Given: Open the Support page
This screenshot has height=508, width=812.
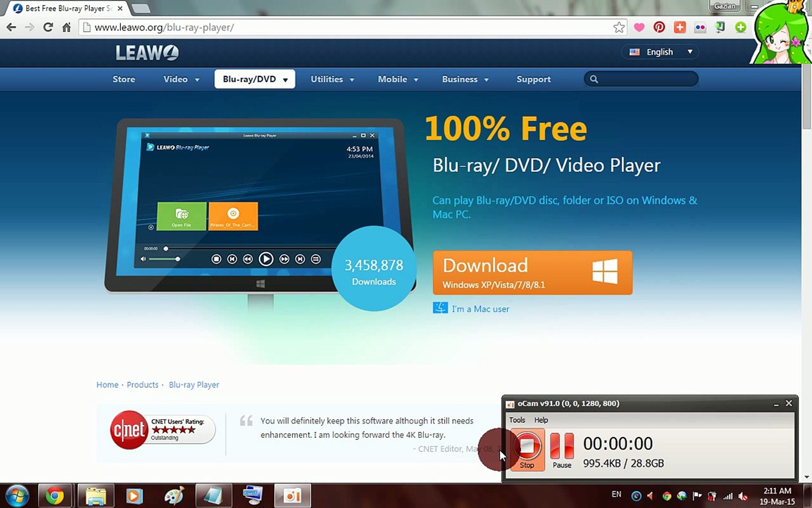Looking at the screenshot, I should (x=534, y=79).
